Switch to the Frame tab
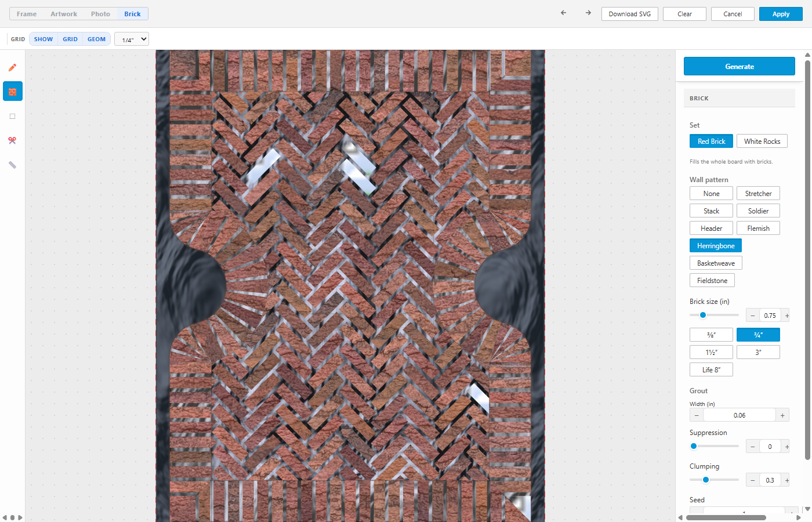Viewport: 812px width, 522px height. pyautogui.click(x=27, y=14)
